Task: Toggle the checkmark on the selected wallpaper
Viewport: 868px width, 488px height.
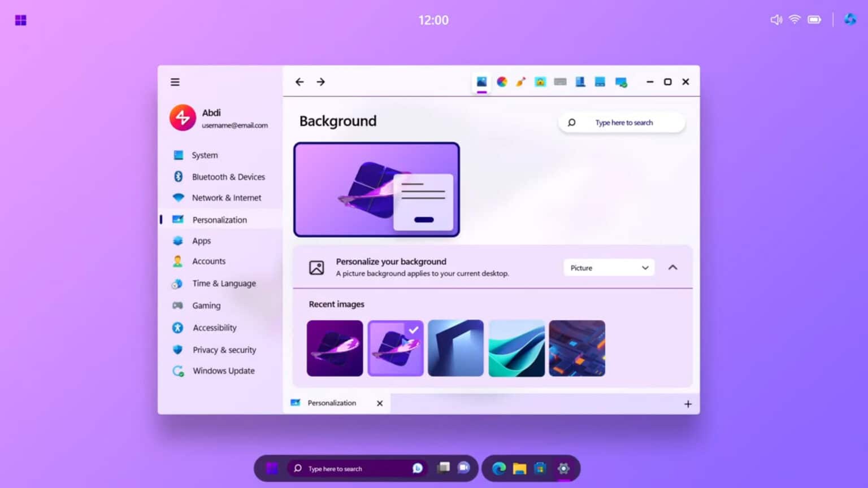Action: 413,330
